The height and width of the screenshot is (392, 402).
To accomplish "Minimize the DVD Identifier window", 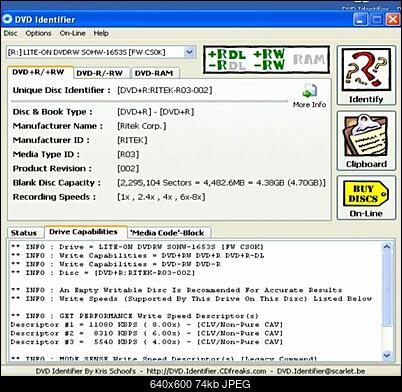I will (360, 19).
